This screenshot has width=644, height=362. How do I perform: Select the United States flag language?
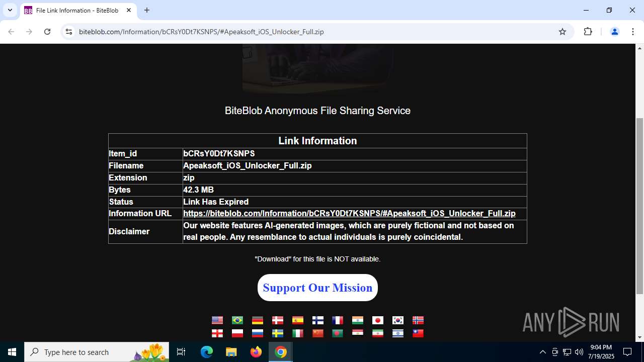coord(217,320)
